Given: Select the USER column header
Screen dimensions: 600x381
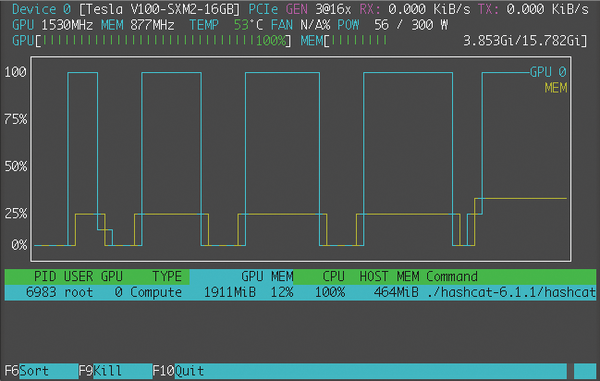Looking at the screenshot, I should click(x=78, y=277).
